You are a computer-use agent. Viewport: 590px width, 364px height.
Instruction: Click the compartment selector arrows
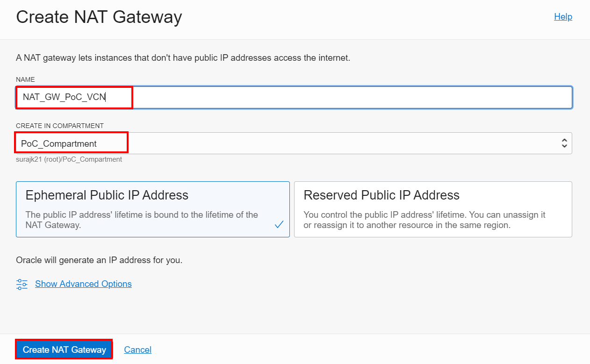564,143
